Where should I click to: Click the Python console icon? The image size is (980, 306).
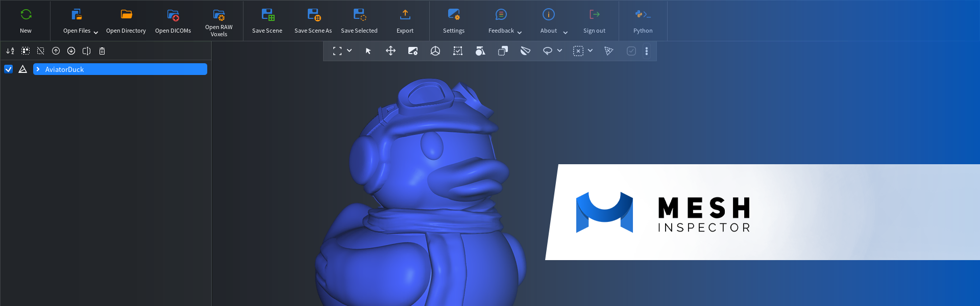[x=643, y=15]
